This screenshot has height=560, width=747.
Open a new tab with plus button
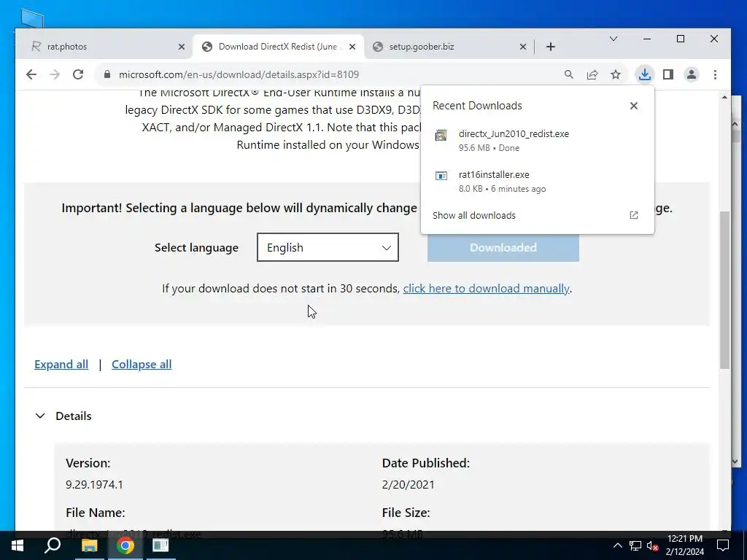pyautogui.click(x=551, y=47)
